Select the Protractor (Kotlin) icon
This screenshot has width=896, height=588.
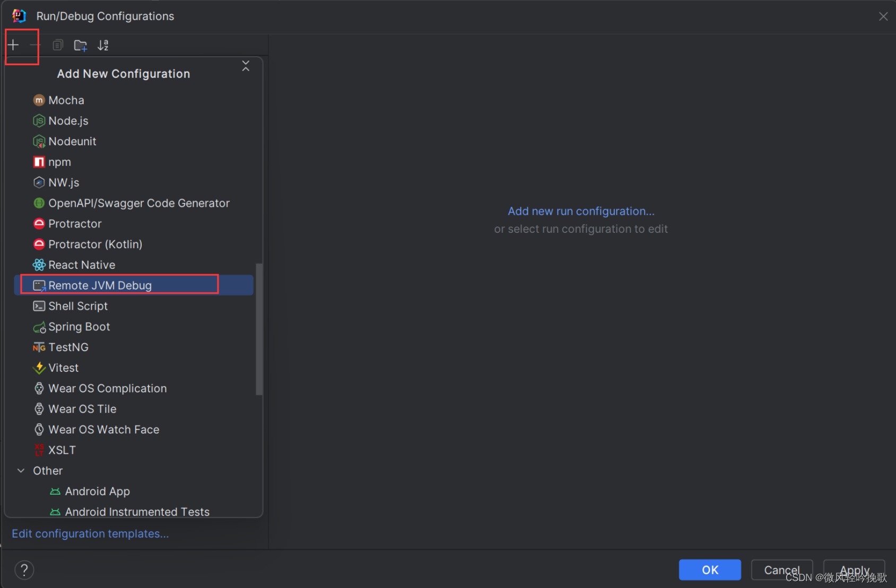pos(39,244)
